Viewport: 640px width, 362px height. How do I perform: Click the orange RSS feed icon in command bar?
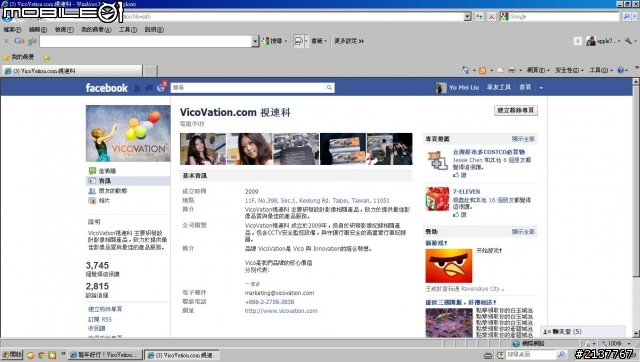tap(482, 71)
